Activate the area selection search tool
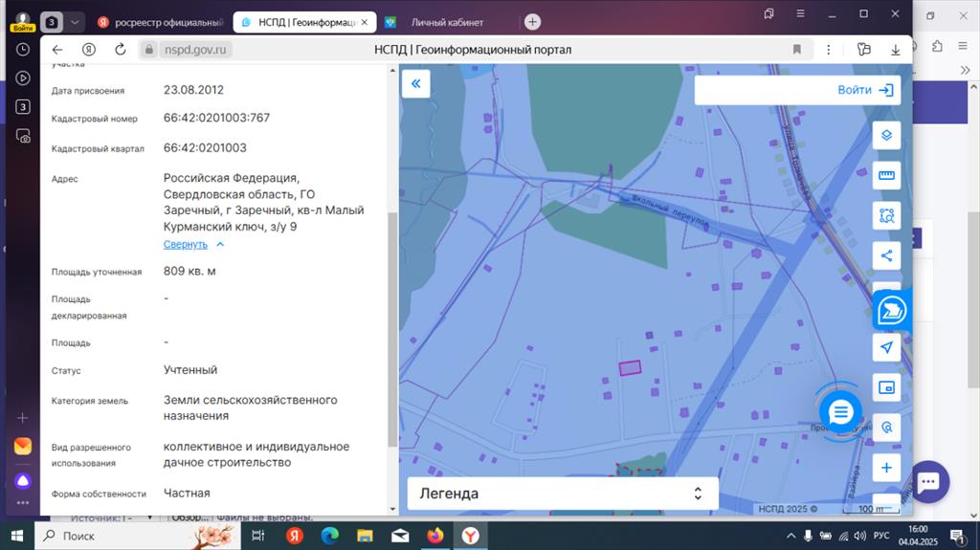Viewport: 980px width, 550px height. coord(886,215)
